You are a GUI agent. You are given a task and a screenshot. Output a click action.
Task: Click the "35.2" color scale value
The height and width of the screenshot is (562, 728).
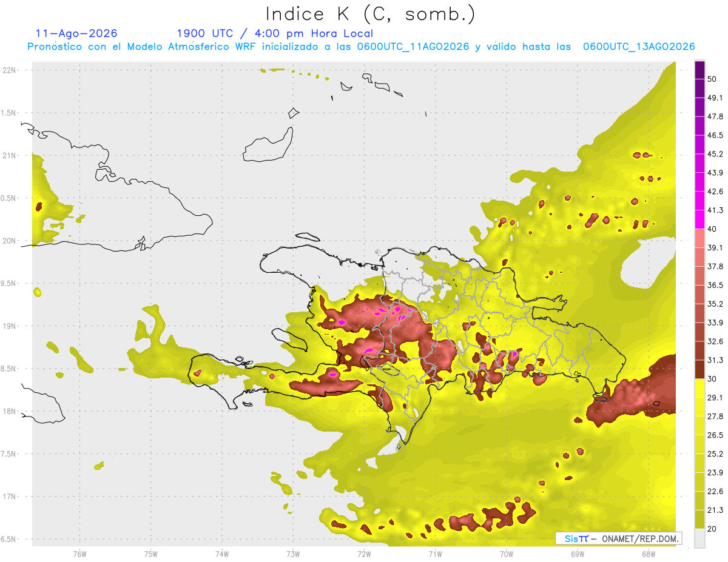(x=715, y=304)
